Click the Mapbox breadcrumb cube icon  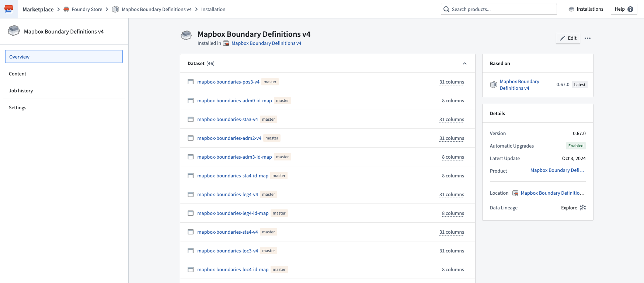point(115,9)
